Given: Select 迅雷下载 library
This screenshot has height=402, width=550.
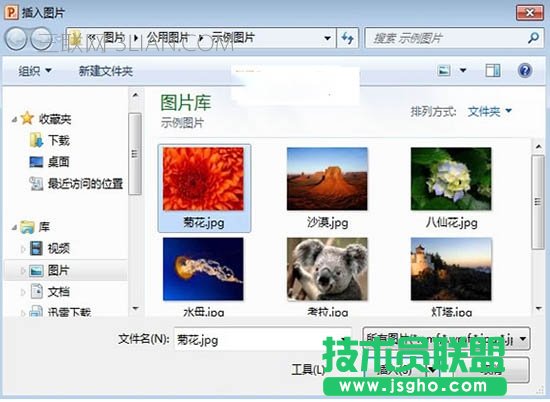Looking at the screenshot, I should (69, 312).
